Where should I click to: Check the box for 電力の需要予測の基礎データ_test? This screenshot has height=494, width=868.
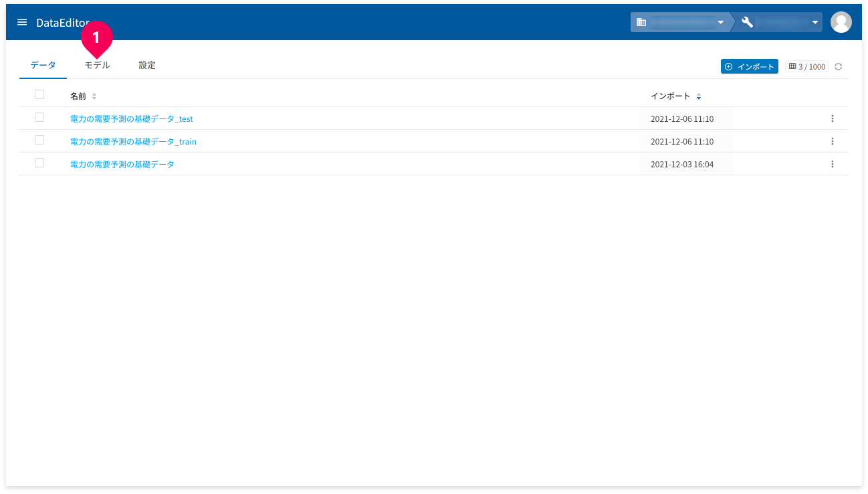(x=39, y=117)
